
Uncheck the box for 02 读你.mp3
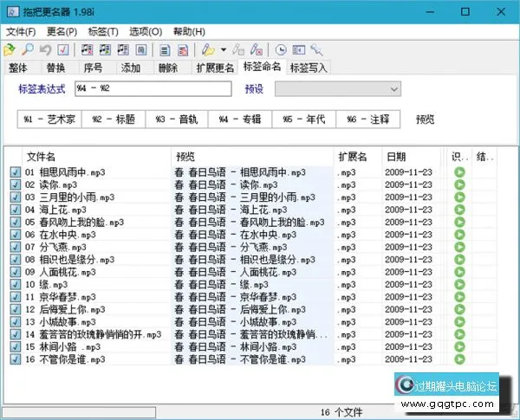tap(16, 184)
